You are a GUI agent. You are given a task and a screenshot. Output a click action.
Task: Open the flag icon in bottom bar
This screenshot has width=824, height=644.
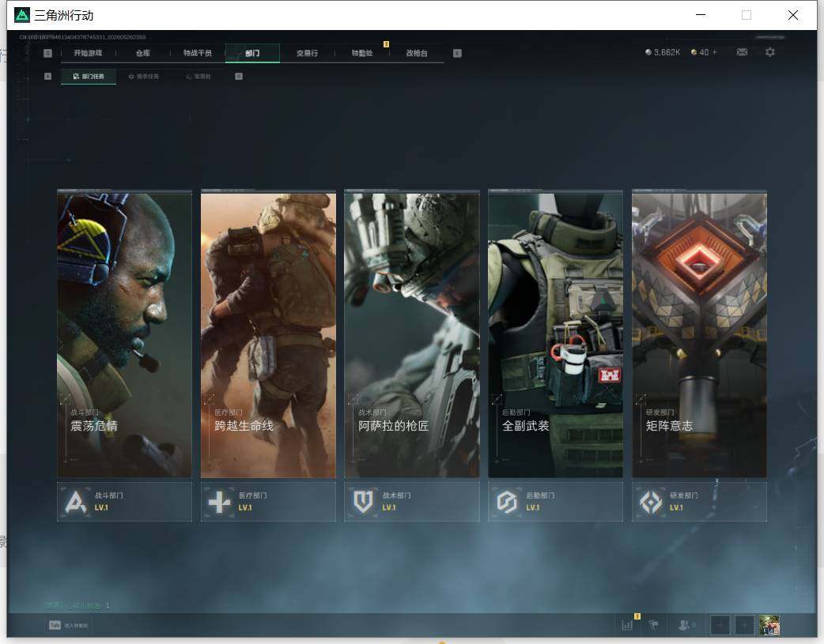point(654,625)
